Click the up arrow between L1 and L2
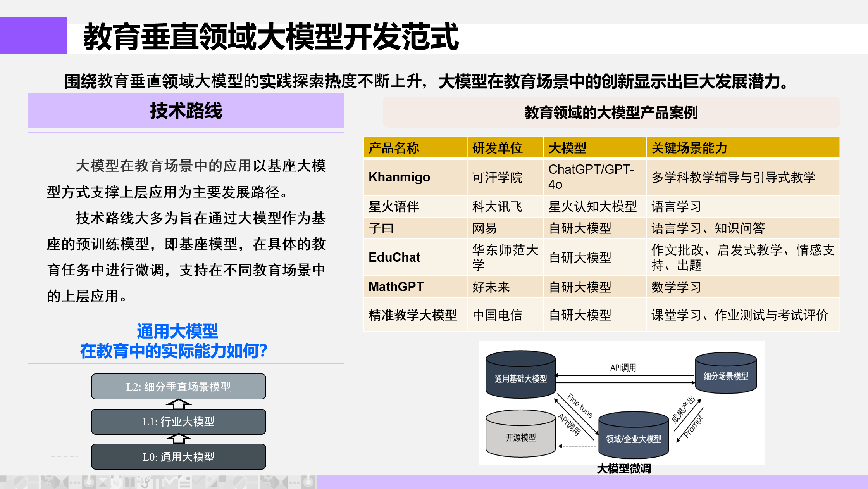Screen dimensions: 868x489 coord(179,404)
